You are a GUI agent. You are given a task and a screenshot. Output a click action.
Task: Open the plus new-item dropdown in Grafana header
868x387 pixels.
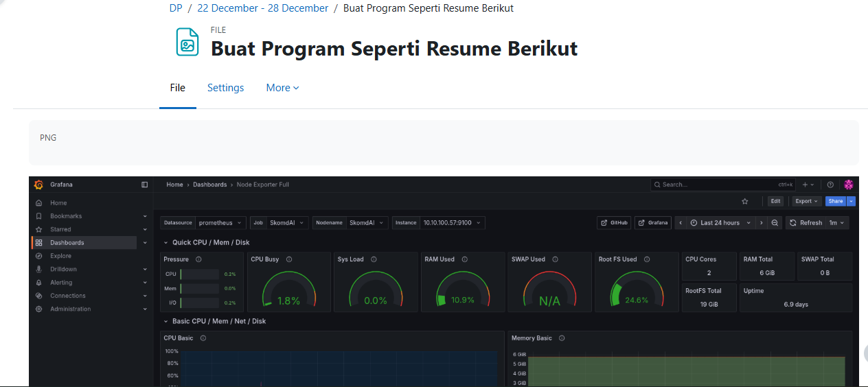click(808, 185)
